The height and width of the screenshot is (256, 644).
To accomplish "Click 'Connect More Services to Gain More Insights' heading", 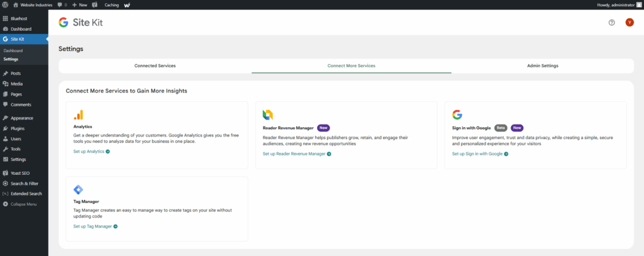I will pos(126,91).
